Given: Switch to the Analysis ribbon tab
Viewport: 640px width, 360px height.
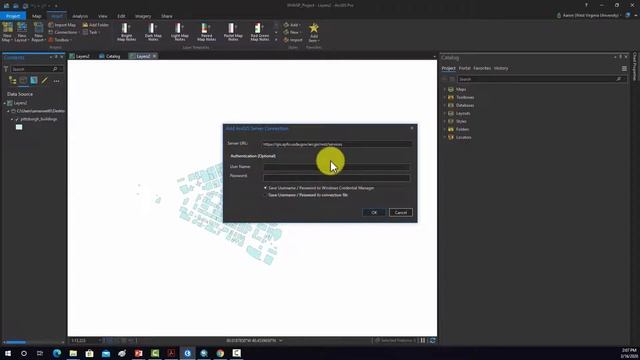Looking at the screenshot, I should click(x=80, y=16).
